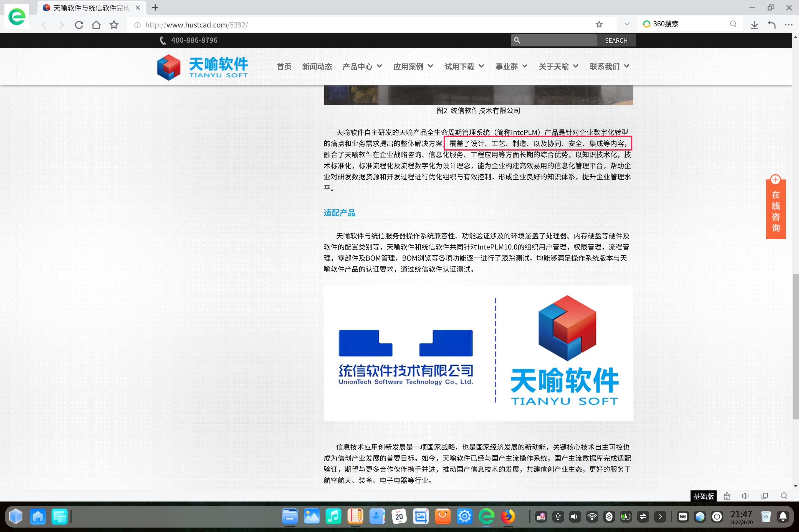Open browser downloads via download icon
Screen dimensions: 799x532
[x=754, y=24]
